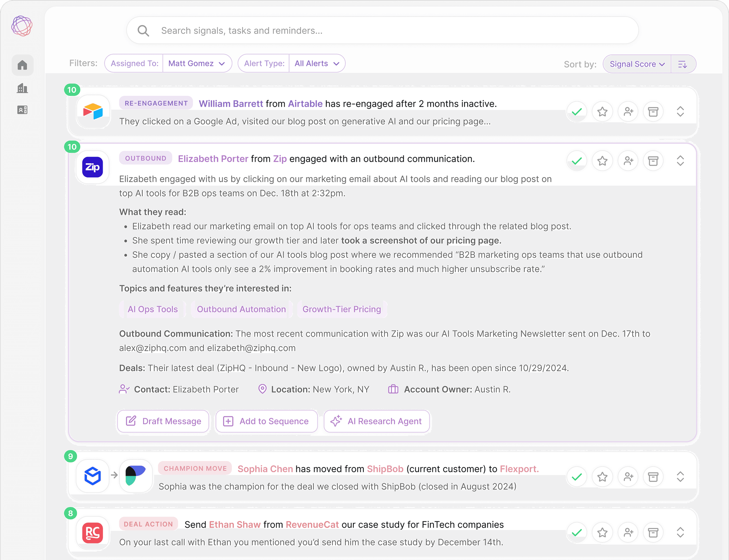Image resolution: width=729 pixels, height=560 pixels.
Task: Collapse the Elizabeth Porter signal card
Action: 680,161
